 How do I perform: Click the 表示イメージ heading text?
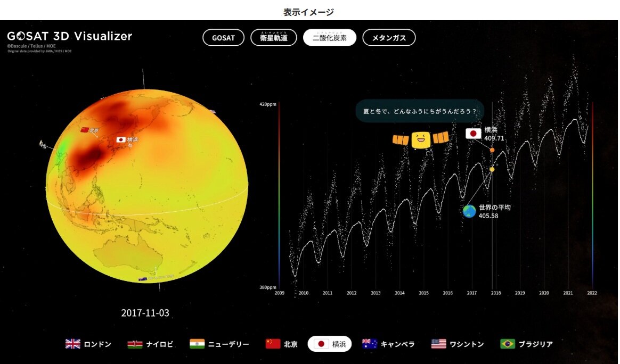pos(309,12)
